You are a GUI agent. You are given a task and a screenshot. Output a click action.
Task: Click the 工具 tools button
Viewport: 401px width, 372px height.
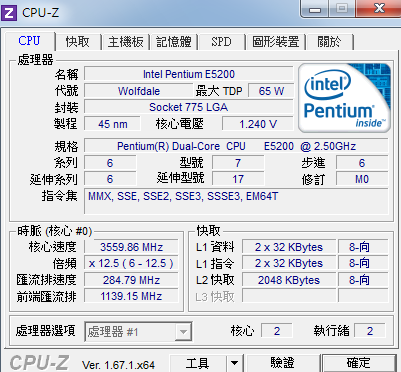(198, 363)
